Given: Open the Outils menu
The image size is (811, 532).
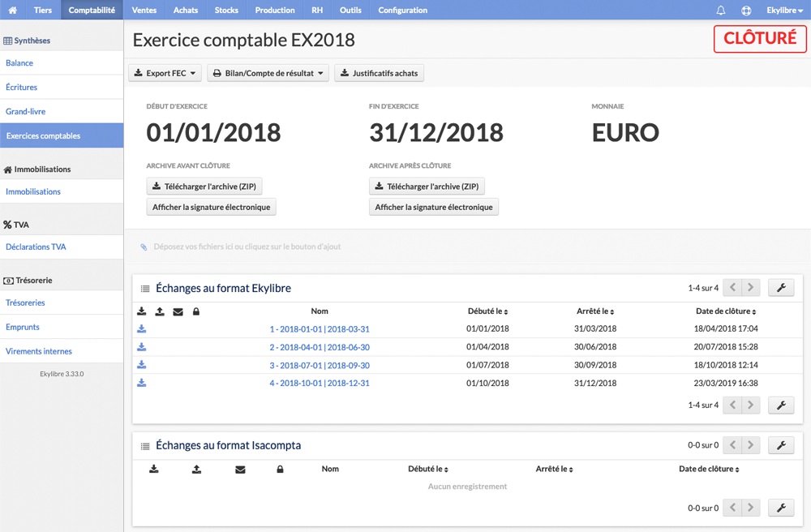Looking at the screenshot, I should [350, 11].
